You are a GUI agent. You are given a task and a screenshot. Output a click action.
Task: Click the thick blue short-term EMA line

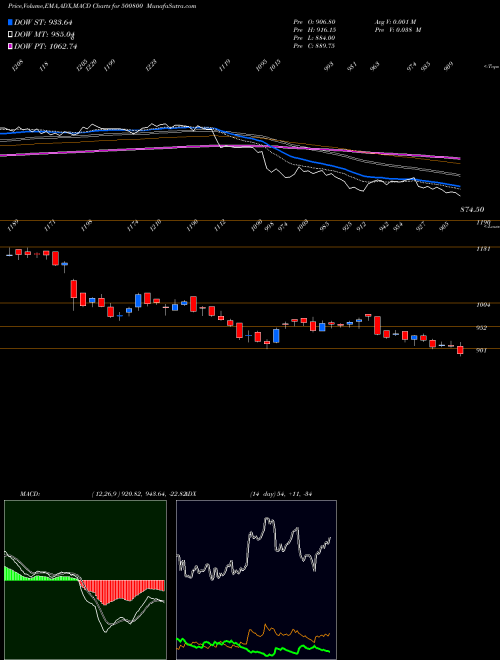point(311,162)
